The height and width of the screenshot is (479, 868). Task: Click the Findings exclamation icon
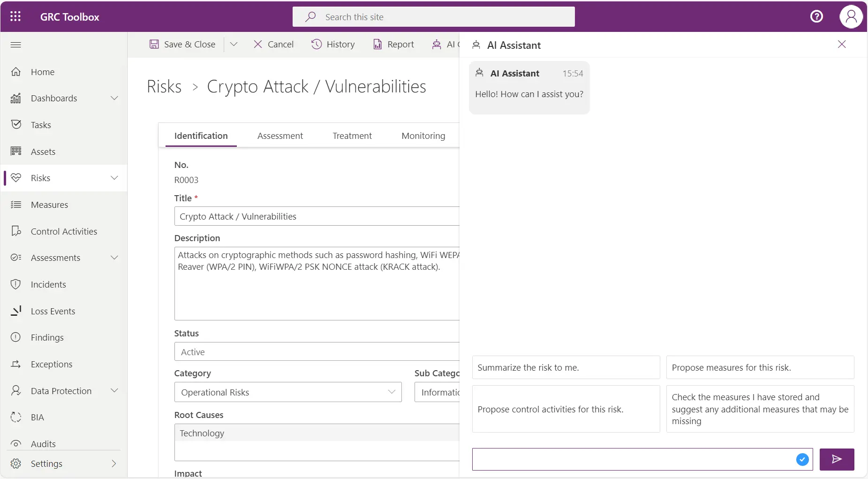point(16,337)
